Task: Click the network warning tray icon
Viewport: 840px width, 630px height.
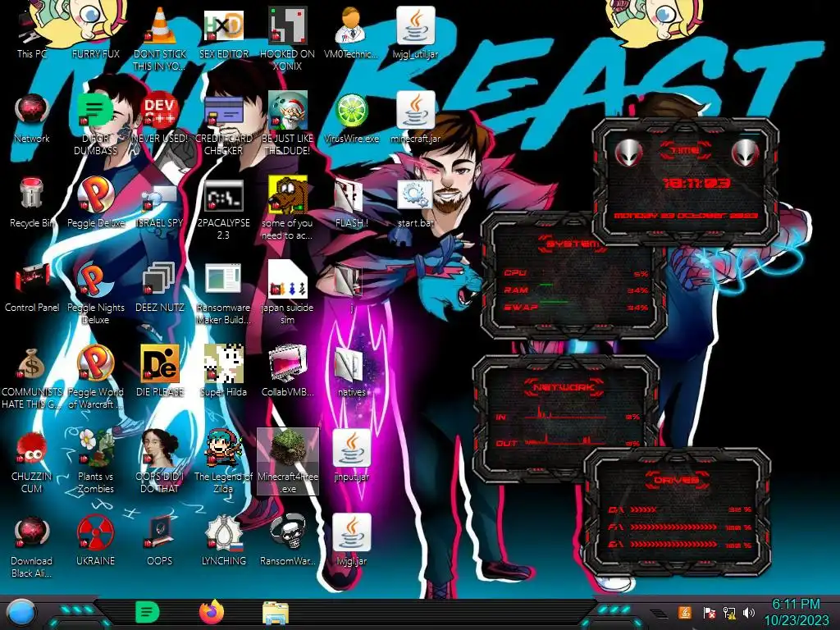Action: (729, 612)
